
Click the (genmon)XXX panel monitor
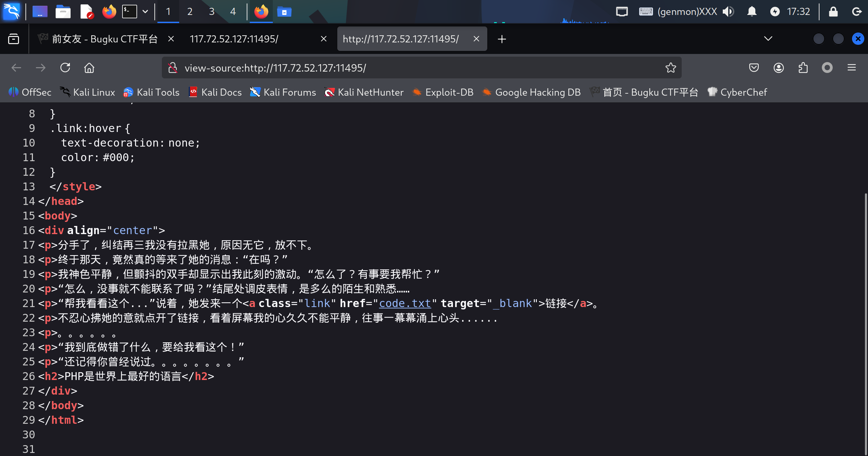[687, 12]
